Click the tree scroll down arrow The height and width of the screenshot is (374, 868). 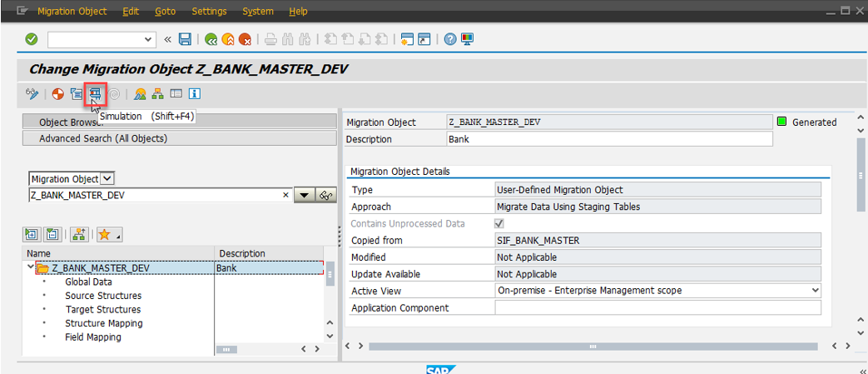(330, 336)
